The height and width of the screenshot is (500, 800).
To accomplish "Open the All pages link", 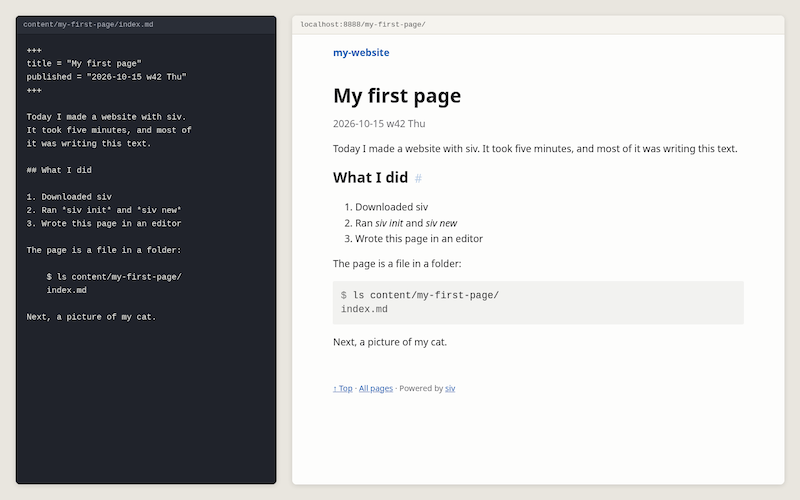I will coord(376,388).
